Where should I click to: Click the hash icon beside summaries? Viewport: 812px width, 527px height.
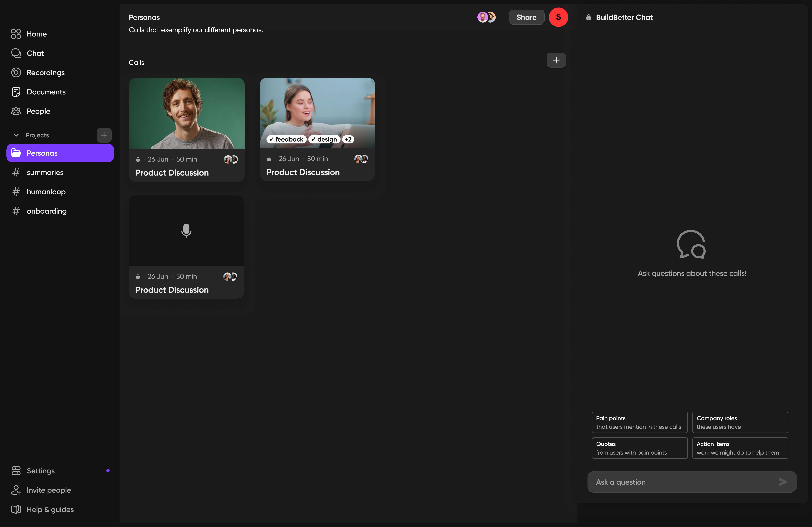[x=16, y=173]
